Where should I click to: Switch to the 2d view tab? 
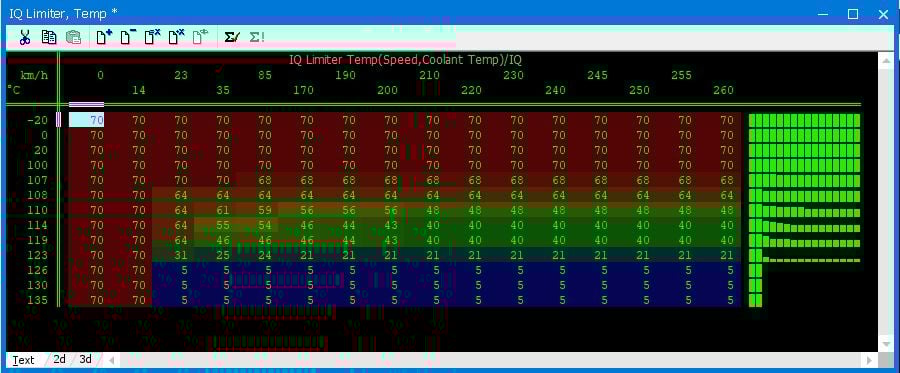(x=59, y=359)
